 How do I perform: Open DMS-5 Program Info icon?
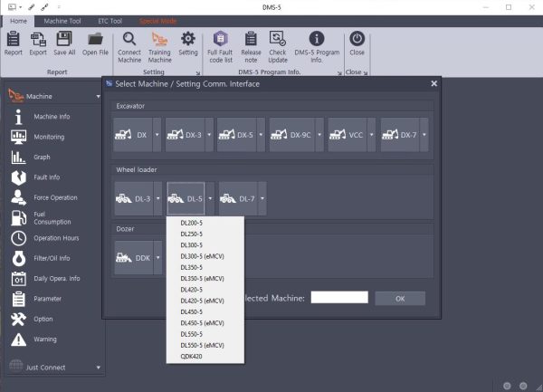pyautogui.click(x=317, y=47)
